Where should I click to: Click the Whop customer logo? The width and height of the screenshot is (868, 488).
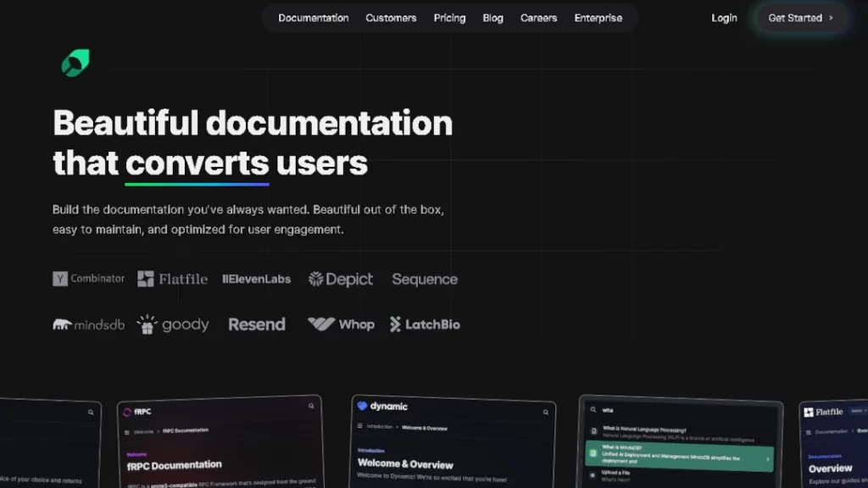(x=341, y=324)
